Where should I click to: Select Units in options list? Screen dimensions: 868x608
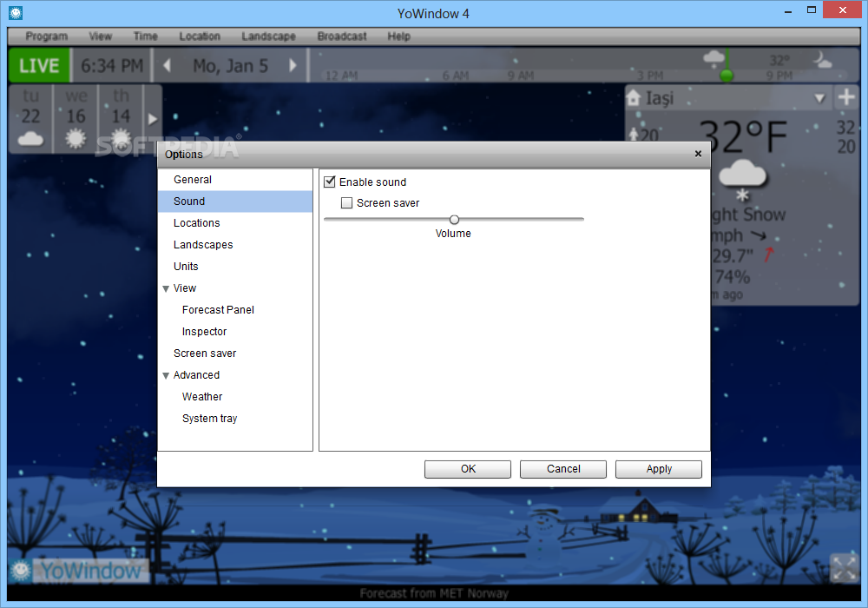tap(235, 267)
